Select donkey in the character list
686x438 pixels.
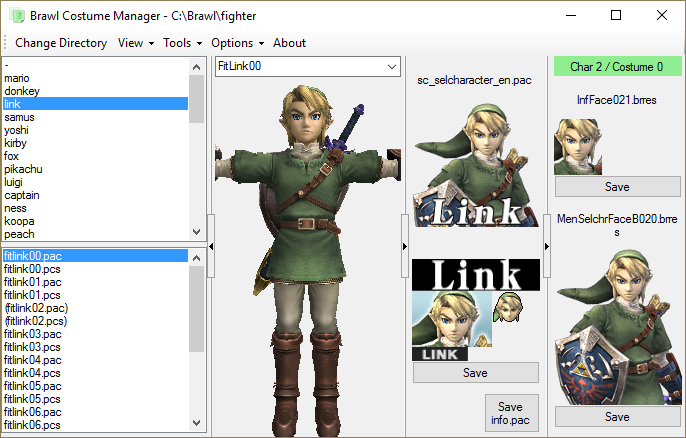pyautogui.click(x=95, y=91)
